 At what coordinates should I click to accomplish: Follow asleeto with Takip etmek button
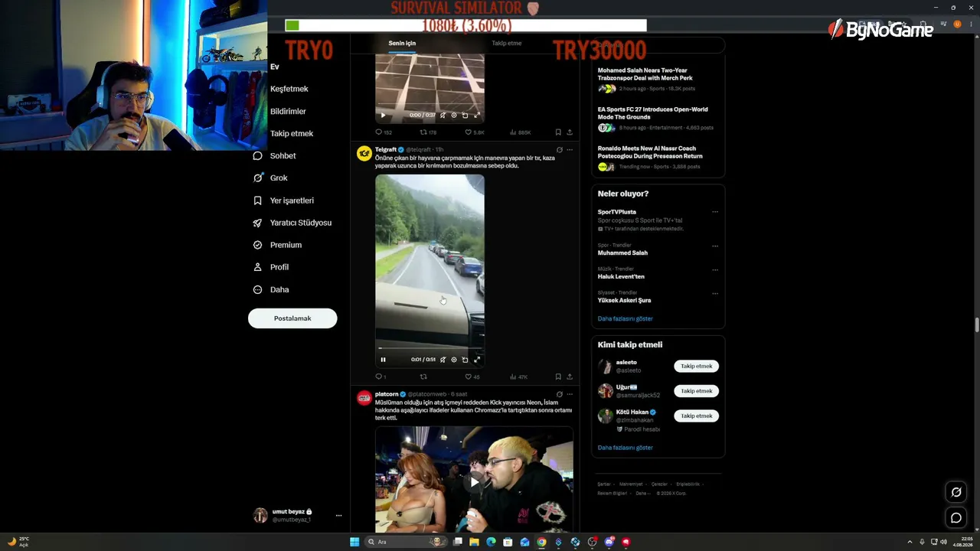tap(697, 366)
